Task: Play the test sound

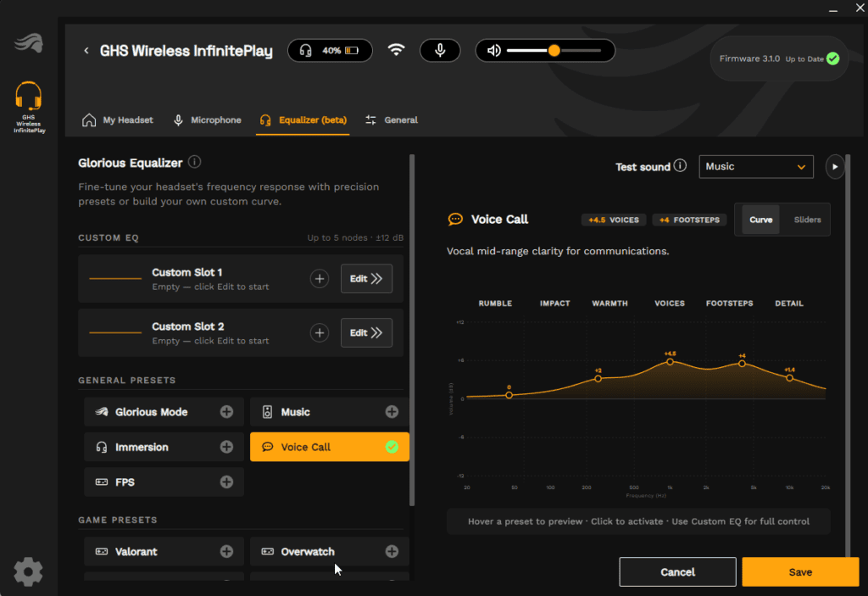Action: 835,167
